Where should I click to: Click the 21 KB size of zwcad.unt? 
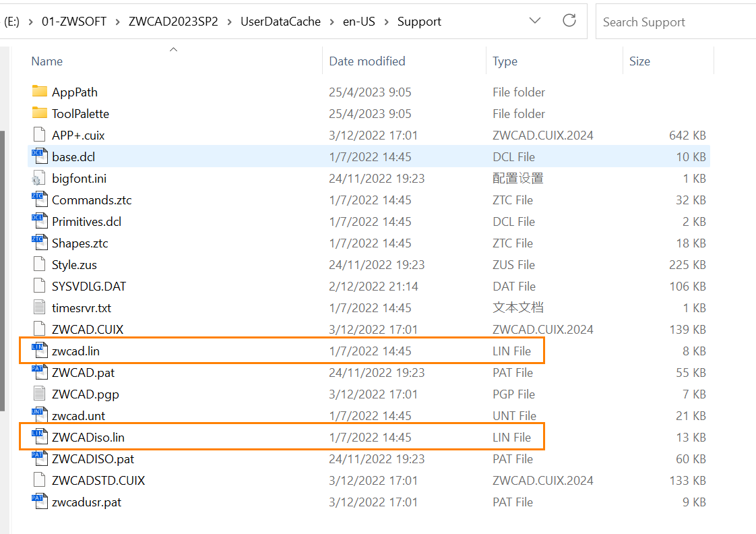click(x=691, y=416)
